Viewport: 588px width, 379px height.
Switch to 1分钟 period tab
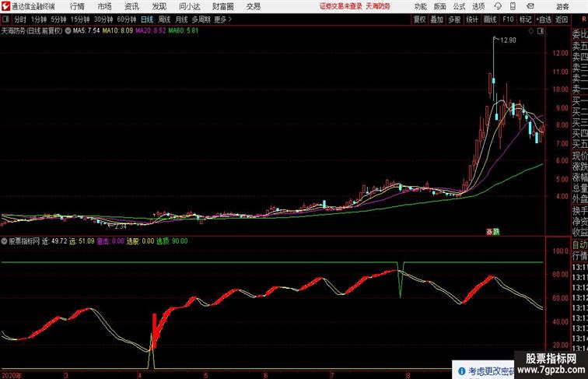39,19
